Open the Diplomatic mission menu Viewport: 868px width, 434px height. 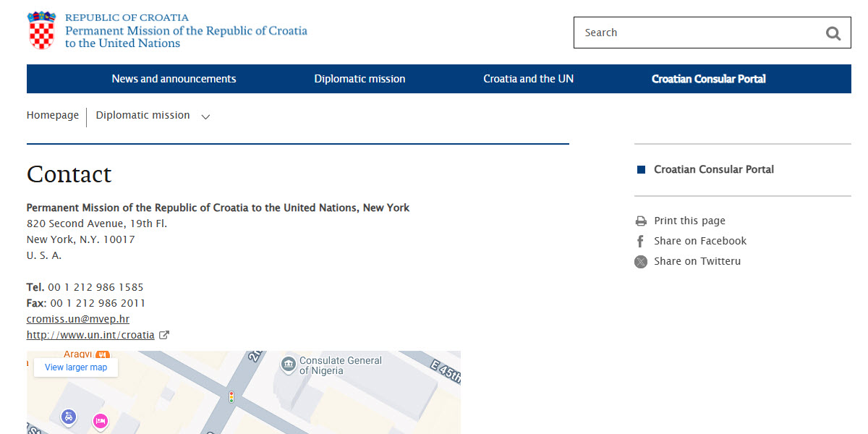tap(359, 79)
